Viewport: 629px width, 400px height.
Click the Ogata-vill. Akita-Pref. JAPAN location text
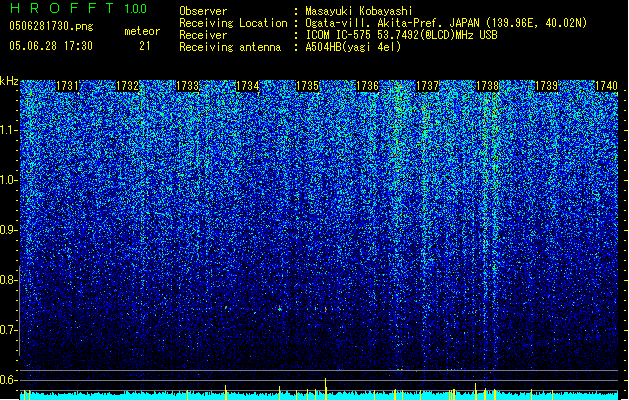point(446,23)
